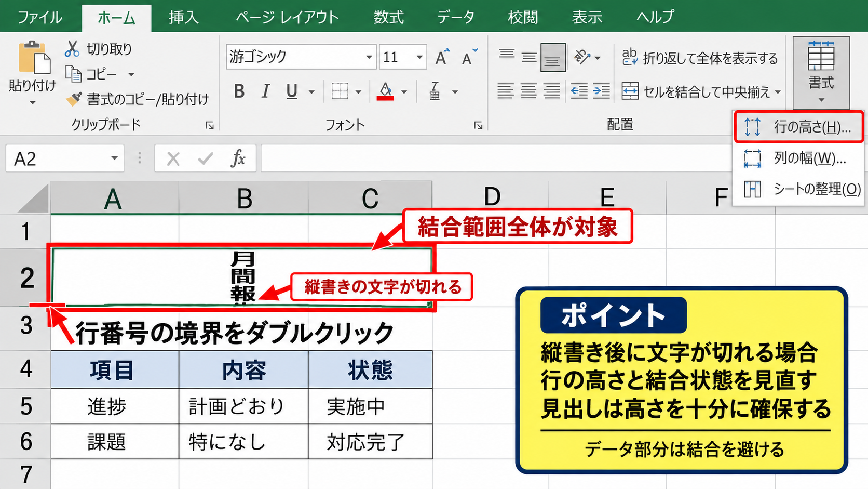Open the 数式 ribbon tab

click(x=388, y=17)
